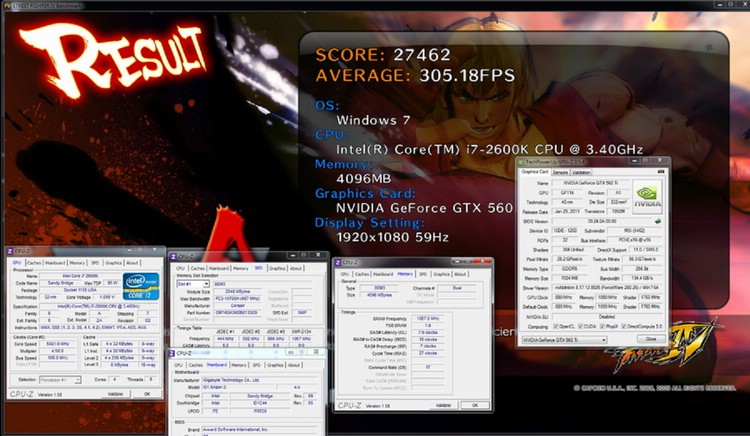Click the CPU-Z icon in the Memory window title bar
Image resolution: width=750 pixels, height=436 pixels.
[338, 262]
